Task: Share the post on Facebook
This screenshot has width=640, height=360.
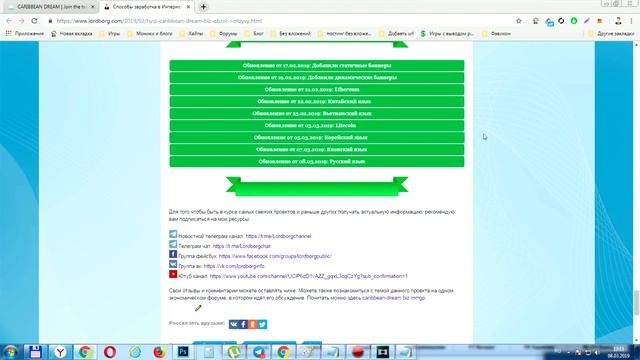Action: (x=243, y=324)
